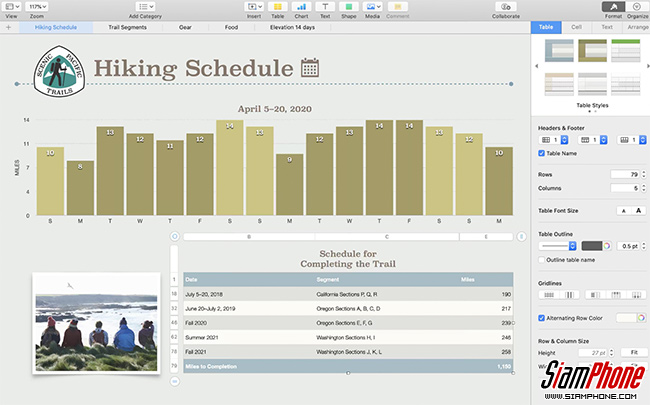Click the Rows count field

coord(625,175)
